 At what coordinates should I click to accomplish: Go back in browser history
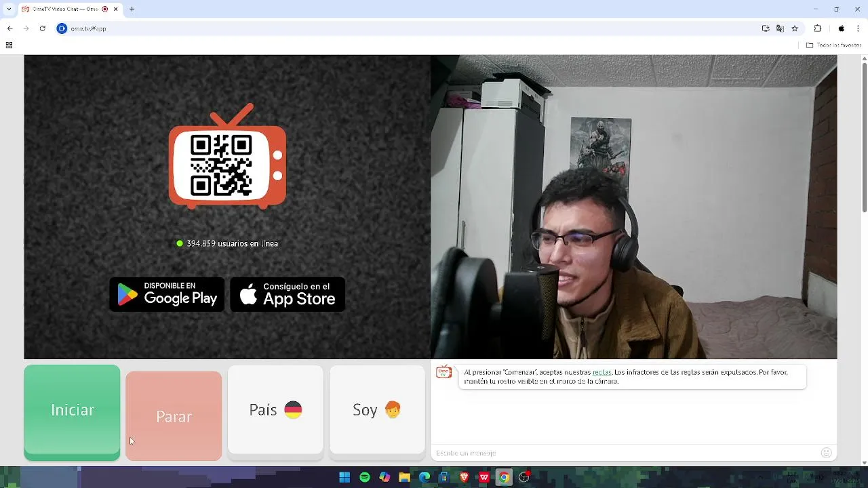[9, 28]
